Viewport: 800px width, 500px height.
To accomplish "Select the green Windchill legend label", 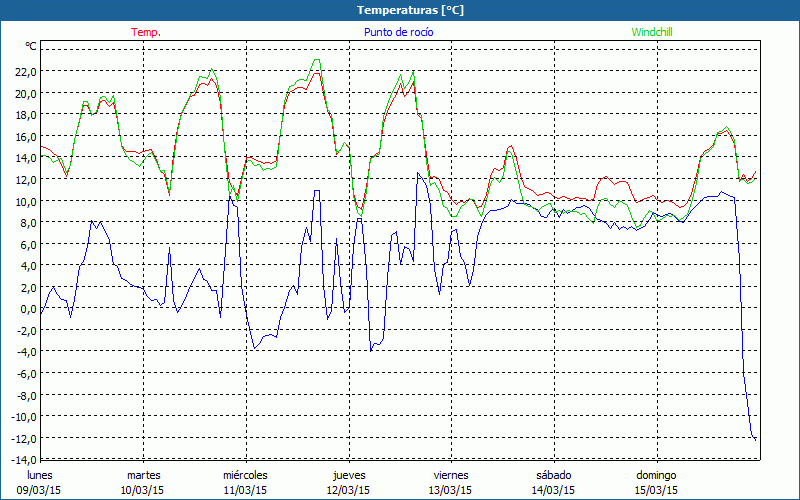I will coord(652,32).
